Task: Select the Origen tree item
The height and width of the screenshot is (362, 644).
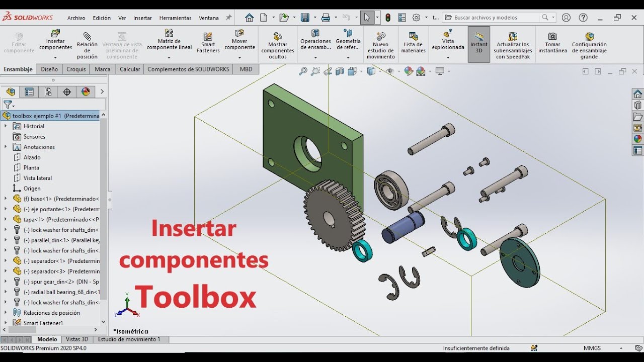Action: click(x=32, y=189)
